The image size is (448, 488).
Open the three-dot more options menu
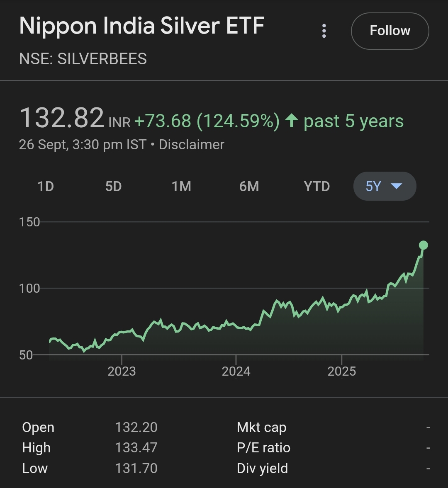pos(324,31)
